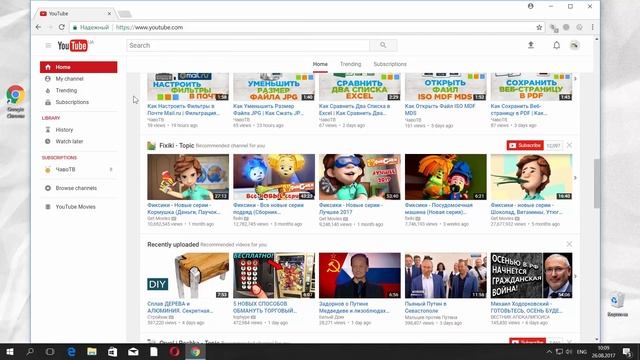Show next videos in the Fixiki row

576,178
